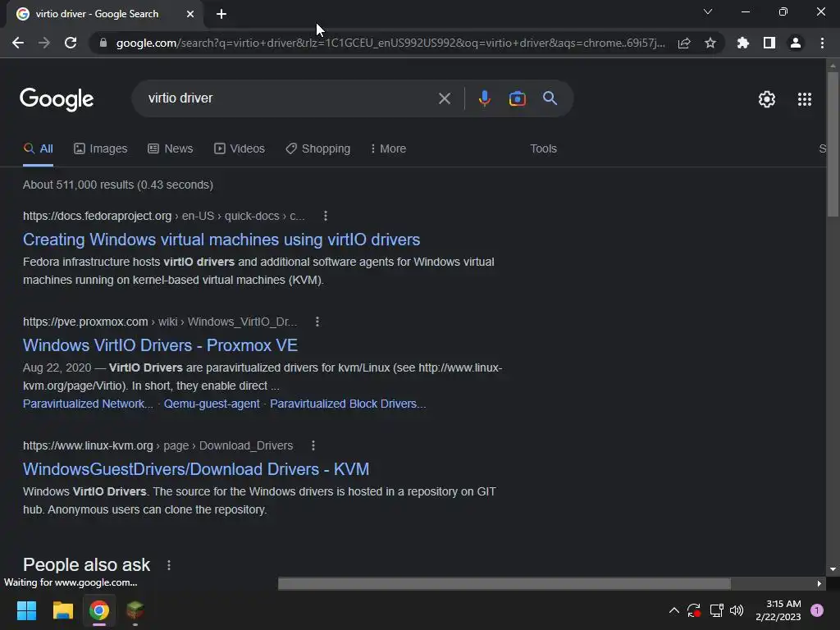Clear the search query text
840x630 pixels.
point(444,98)
